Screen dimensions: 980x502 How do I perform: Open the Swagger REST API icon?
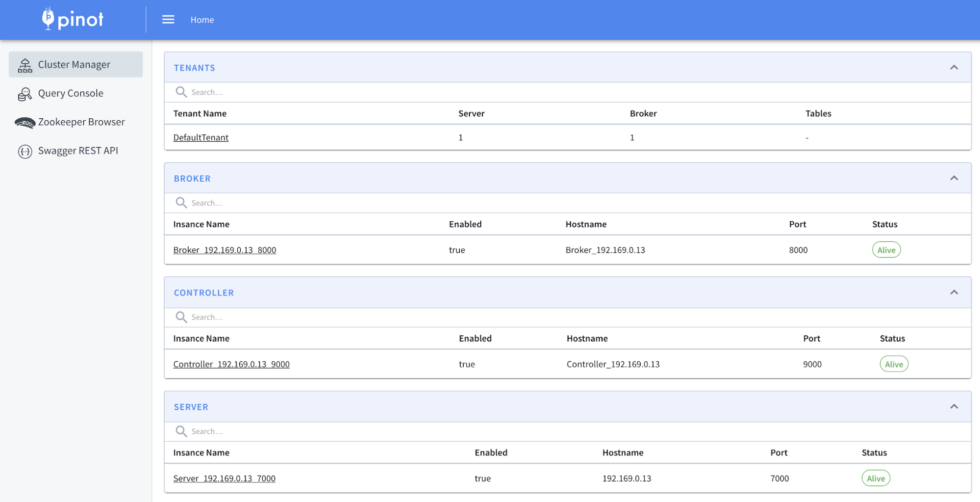coord(25,151)
